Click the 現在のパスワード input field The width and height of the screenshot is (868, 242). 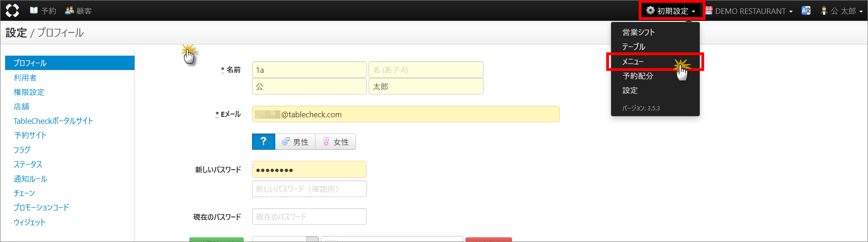pyautogui.click(x=309, y=217)
